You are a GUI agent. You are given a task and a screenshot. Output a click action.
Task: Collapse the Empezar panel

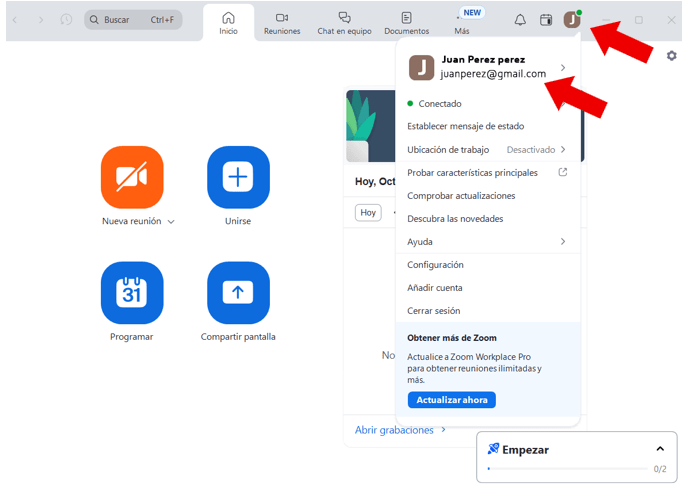point(660,450)
